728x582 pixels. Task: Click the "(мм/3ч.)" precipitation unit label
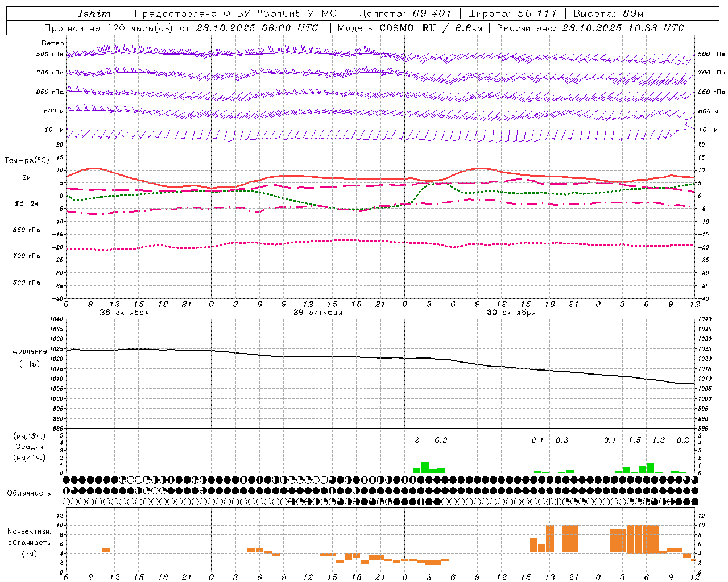pyautogui.click(x=30, y=436)
